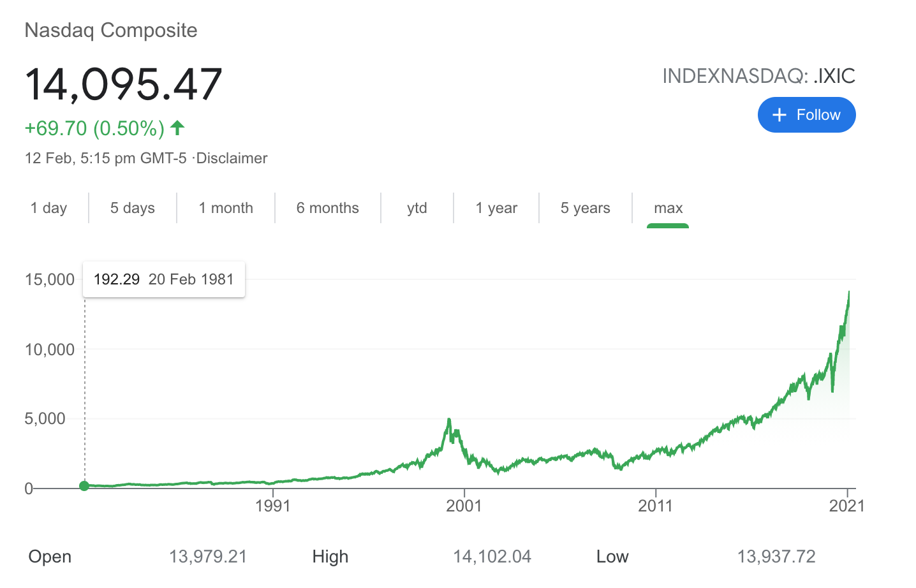Click the 2011 x-axis label

[656, 506]
